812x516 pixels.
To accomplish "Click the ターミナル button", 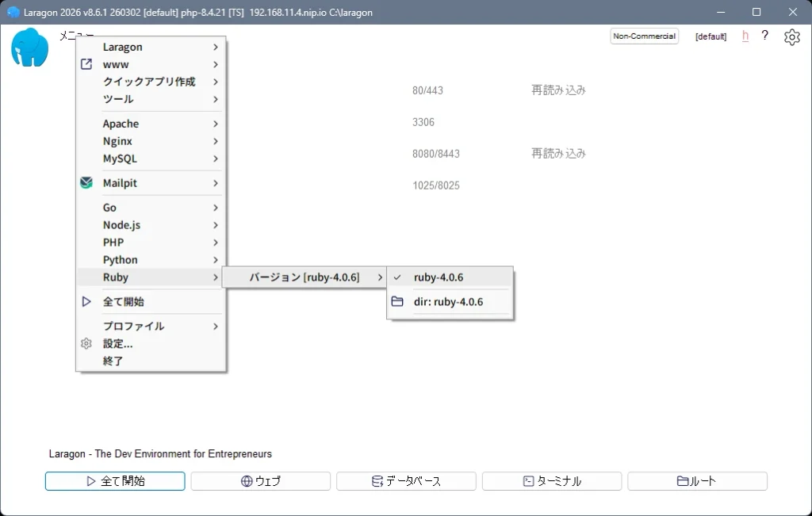I will pos(552,481).
